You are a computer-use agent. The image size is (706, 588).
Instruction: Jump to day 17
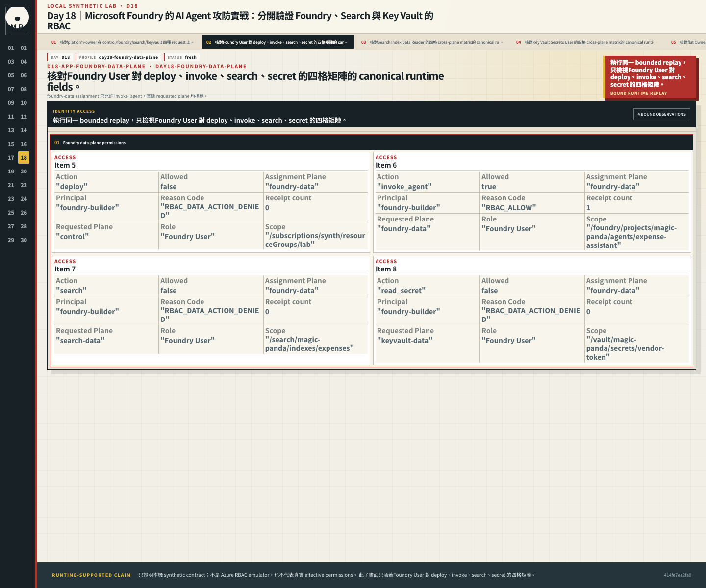11,158
